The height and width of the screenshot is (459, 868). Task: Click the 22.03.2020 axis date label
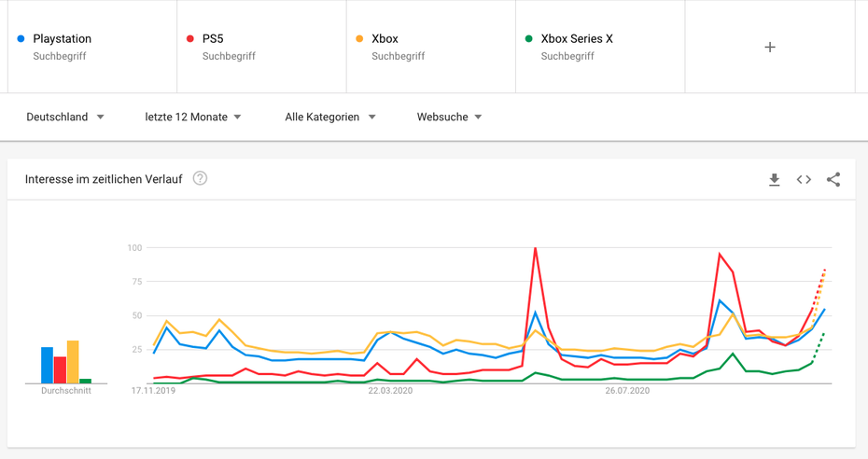[390, 390]
